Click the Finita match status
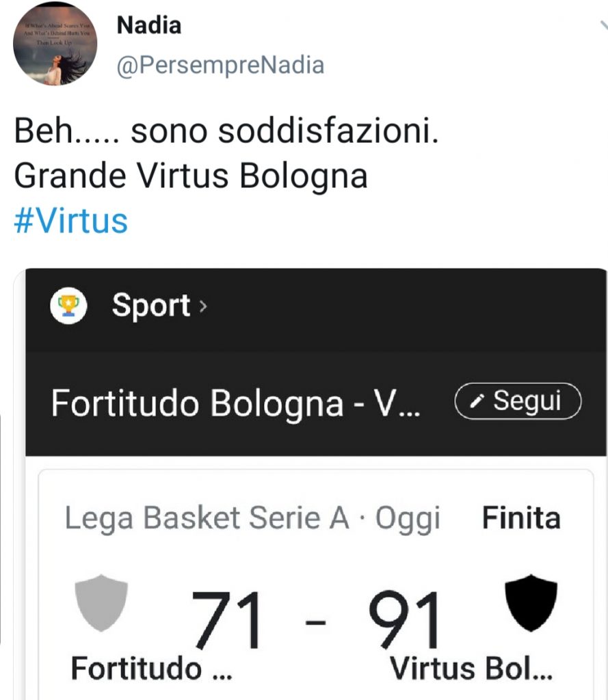 tap(521, 519)
